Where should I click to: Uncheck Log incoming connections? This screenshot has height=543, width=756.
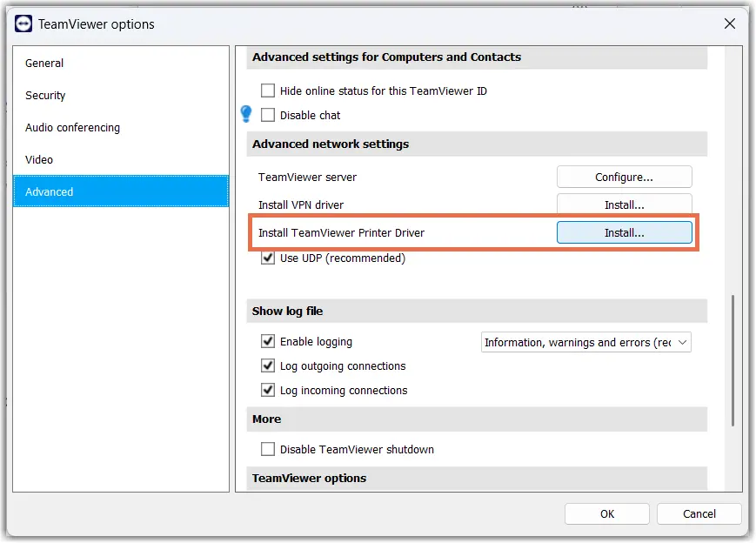tap(268, 390)
